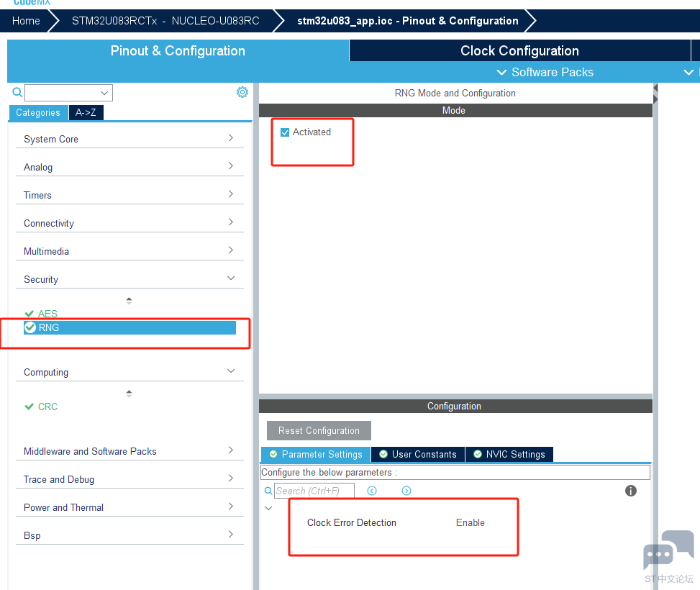This screenshot has height=590, width=700.
Task: Open the Software Packs dropdown
Action: (x=545, y=73)
